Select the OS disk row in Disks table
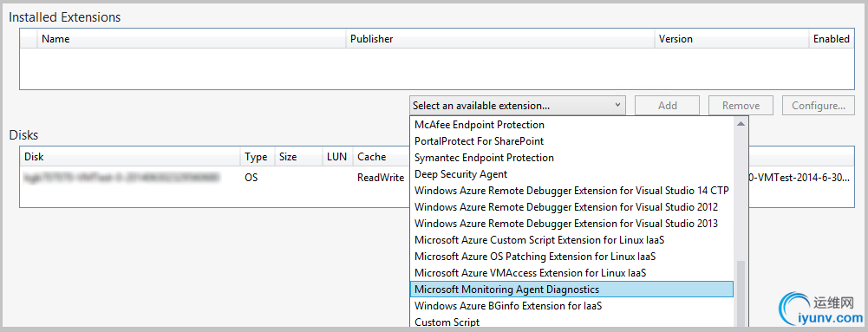 point(437,178)
